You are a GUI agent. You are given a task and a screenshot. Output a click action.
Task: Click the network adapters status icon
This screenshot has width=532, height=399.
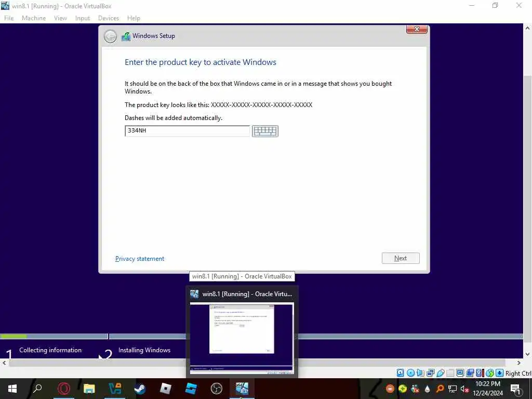[430, 373]
